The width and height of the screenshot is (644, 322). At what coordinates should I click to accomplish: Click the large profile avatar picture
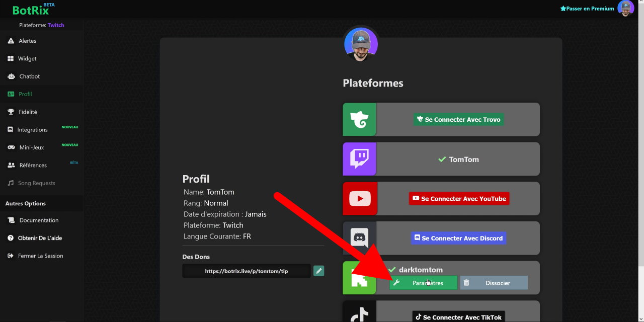(x=361, y=44)
